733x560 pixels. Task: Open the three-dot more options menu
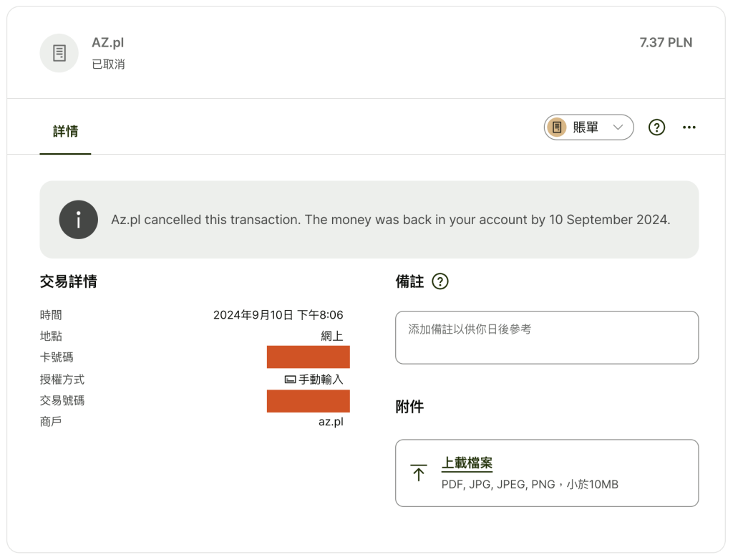coord(689,127)
